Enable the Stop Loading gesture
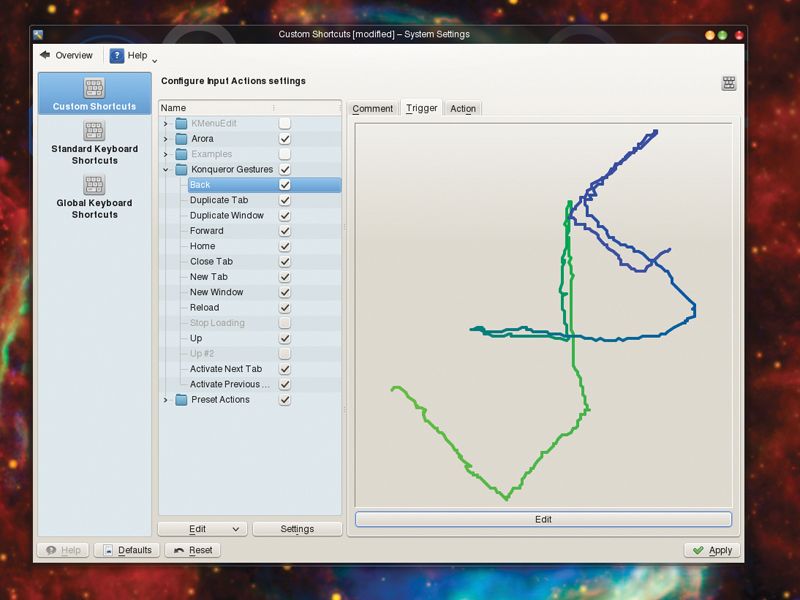This screenshot has width=800, height=600. [285, 322]
